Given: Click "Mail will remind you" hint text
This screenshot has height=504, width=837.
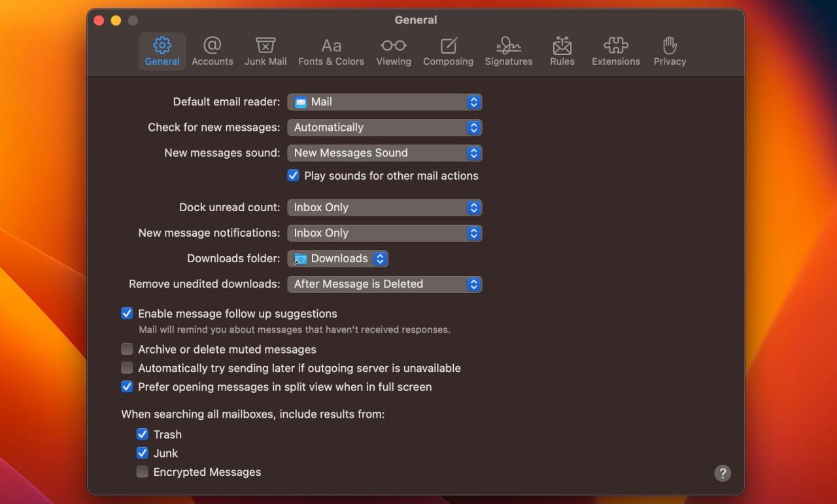Looking at the screenshot, I should click(294, 330).
